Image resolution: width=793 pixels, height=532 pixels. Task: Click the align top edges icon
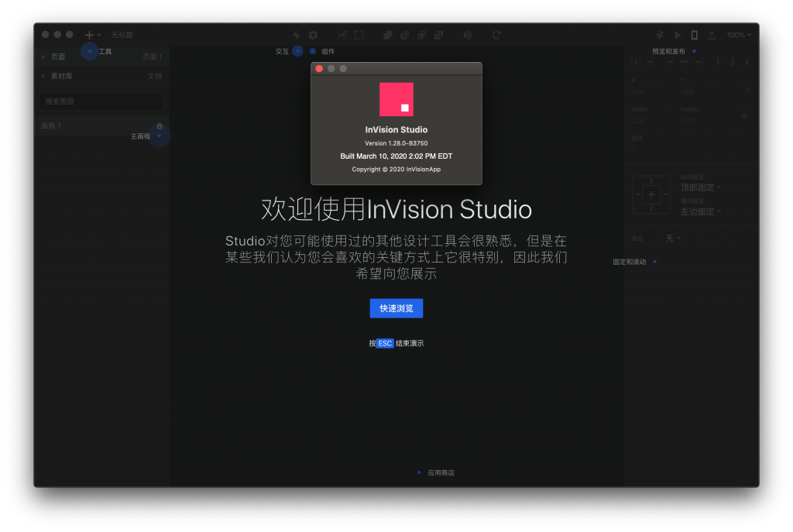(x=718, y=62)
